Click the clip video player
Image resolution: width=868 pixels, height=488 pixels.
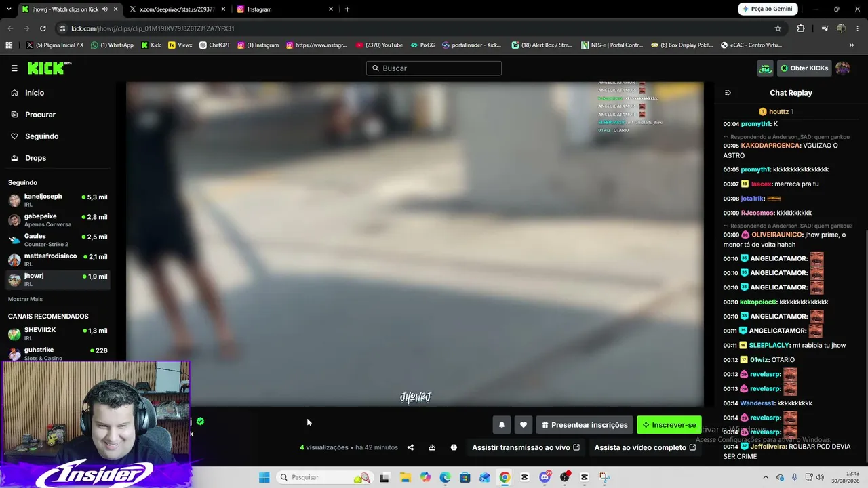(415, 244)
